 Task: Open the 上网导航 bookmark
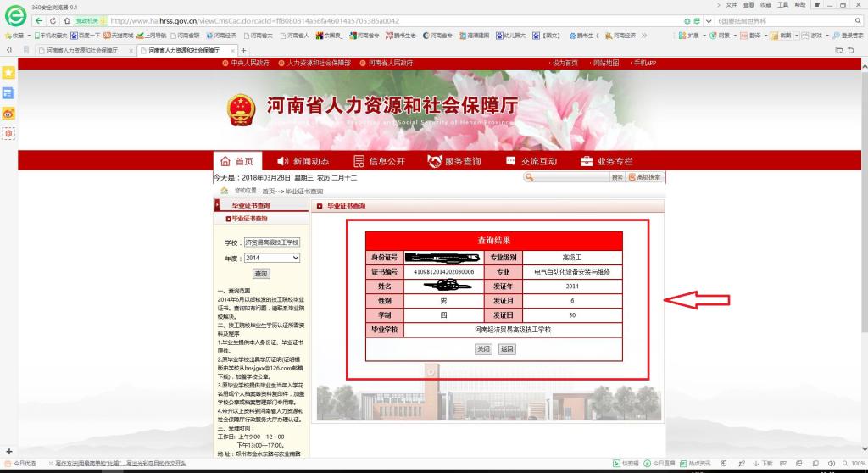coord(152,36)
